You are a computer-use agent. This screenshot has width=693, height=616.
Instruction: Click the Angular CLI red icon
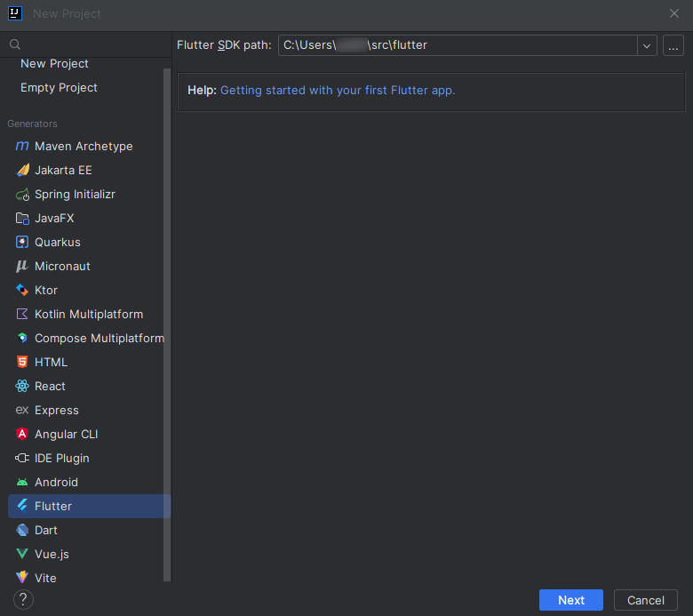pos(22,434)
